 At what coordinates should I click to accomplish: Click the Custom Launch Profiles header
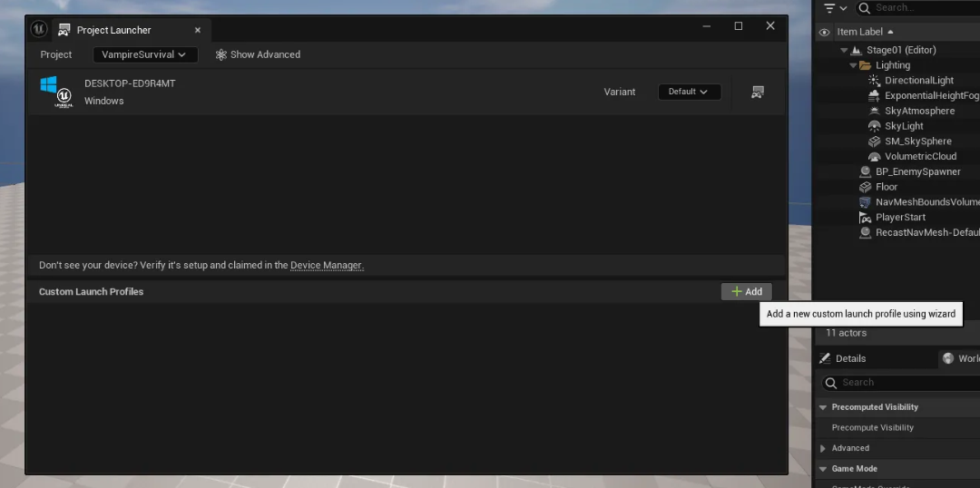(92, 292)
